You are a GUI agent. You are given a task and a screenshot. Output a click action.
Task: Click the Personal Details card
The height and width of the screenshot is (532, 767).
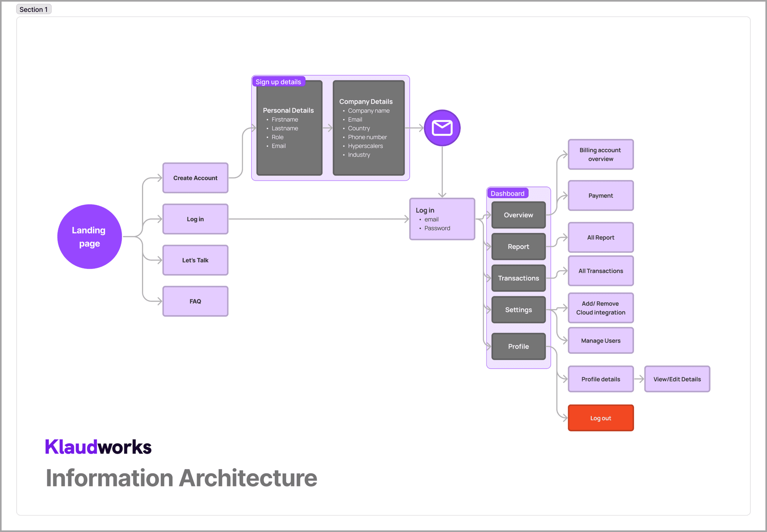tap(289, 128)
